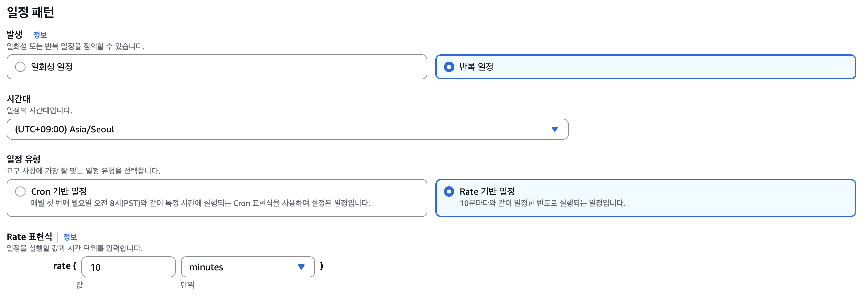Click the 단위 label under the unit dropdown
Screen dimensions: 868x301
click(187, 285)
